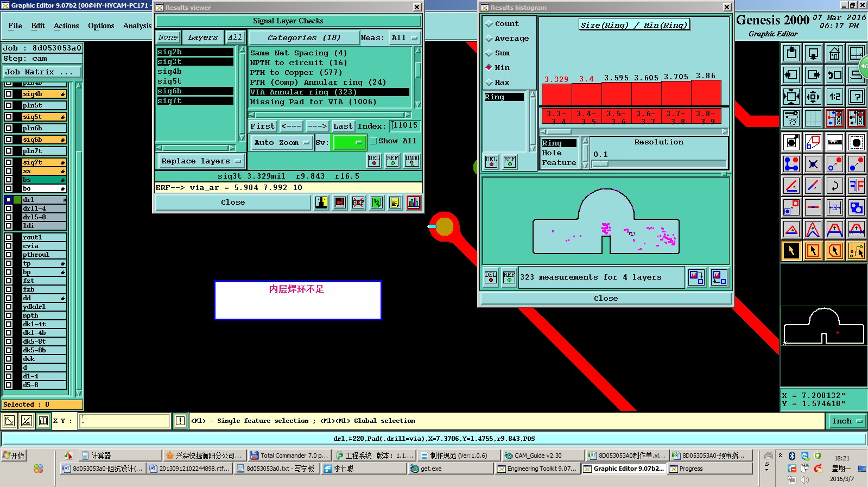The height and width of the screenshot is (487, 868).
Task: Select the net selection tool
Action: pos(856,251)
